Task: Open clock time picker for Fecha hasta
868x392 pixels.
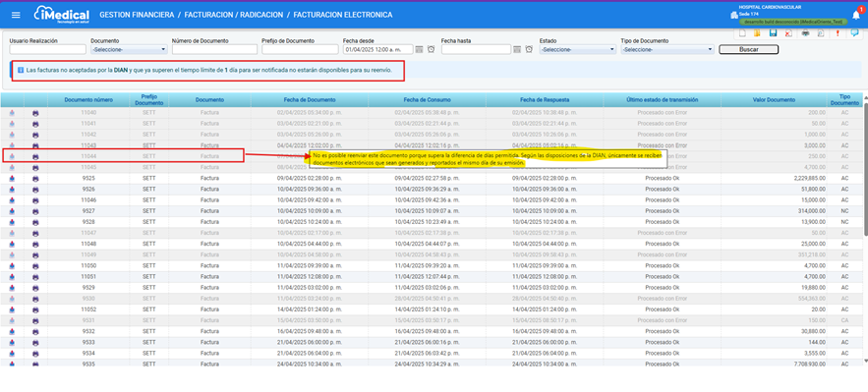Action: pos(529,50)
